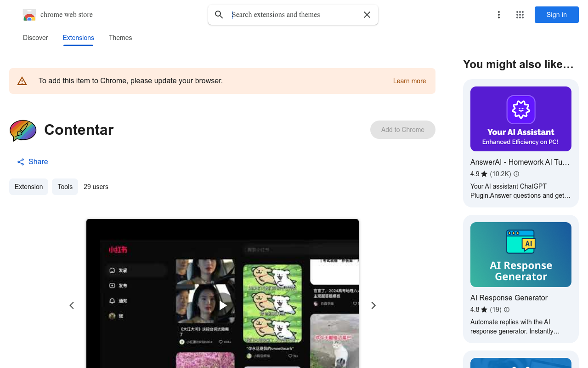
Task: Click the Add to Chrome button
Action: click(403, 130)
